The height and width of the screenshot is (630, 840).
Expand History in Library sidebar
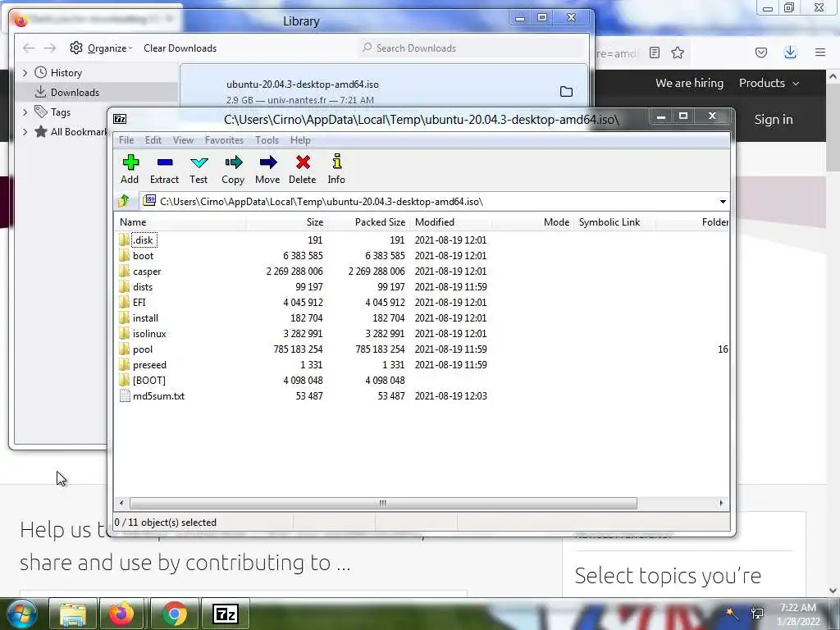(x=25, y=72)
